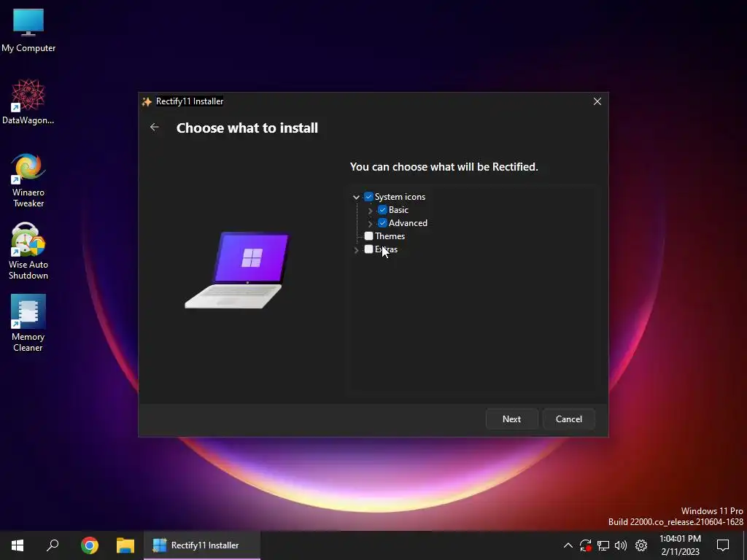Enable the Themes checkbox
The image size is (747, 560).
click(x=368, y=236)
